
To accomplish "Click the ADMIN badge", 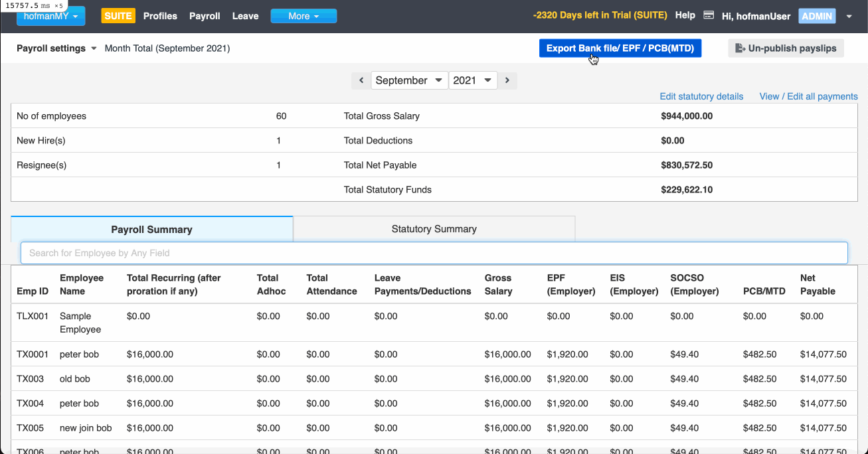I will point(817,16).
